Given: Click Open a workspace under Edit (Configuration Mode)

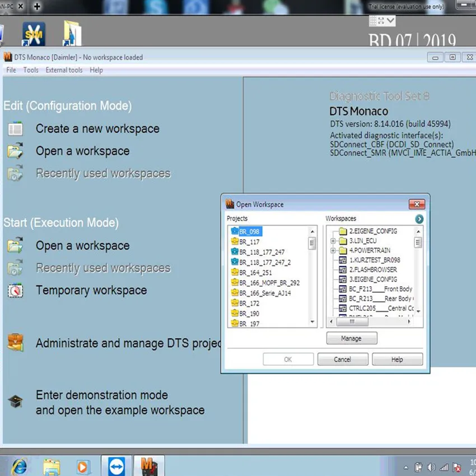Looking at the screenshot, I should [82, 151].
